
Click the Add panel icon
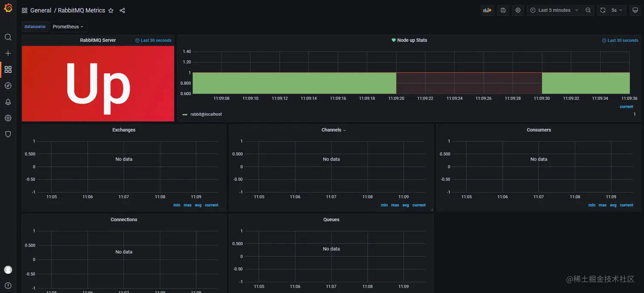[487, 10]
